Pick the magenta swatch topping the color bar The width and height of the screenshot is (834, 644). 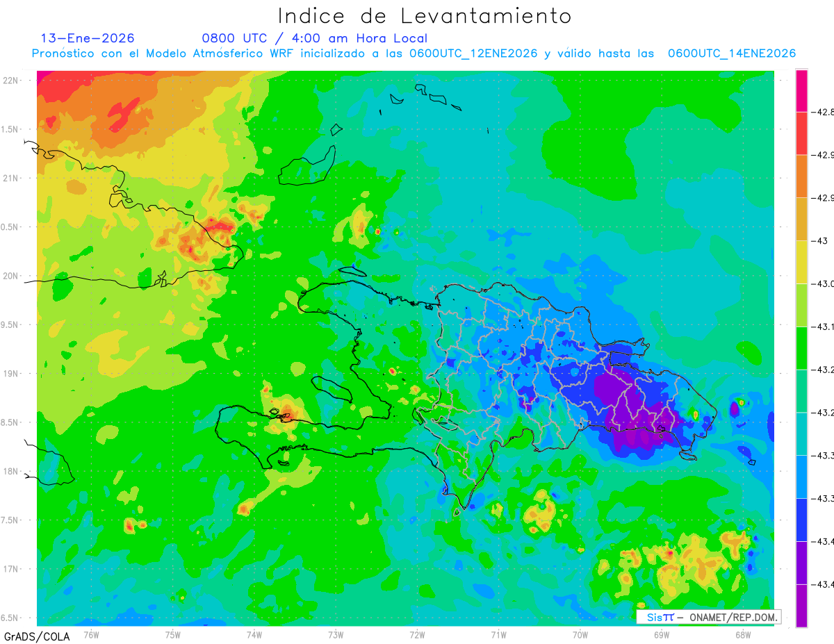tap(801, 90)
